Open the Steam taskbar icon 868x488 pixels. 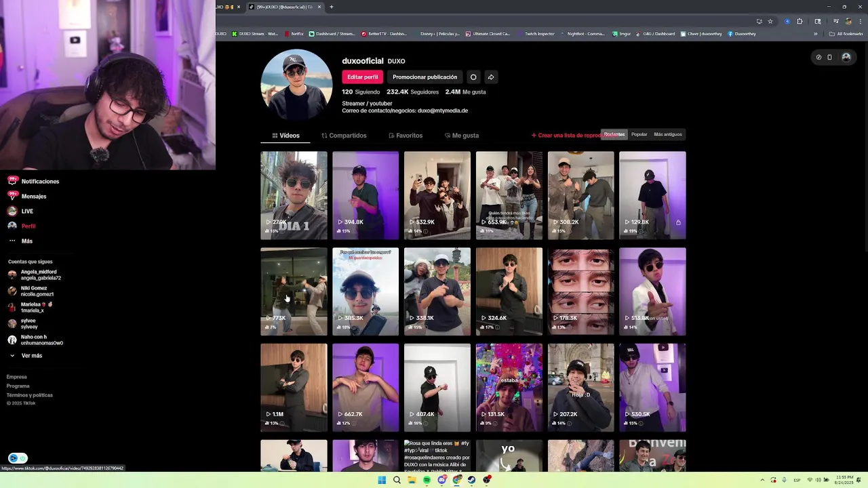point(471,480)
